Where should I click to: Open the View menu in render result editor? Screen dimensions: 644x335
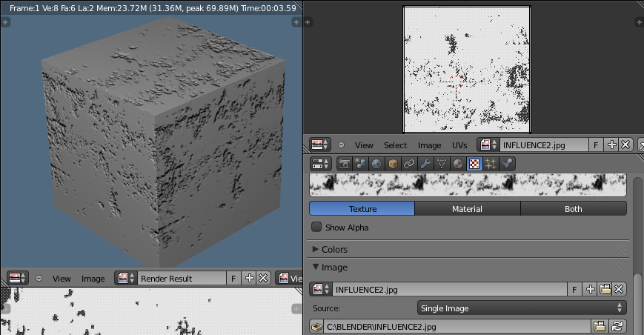coord(62,279)
